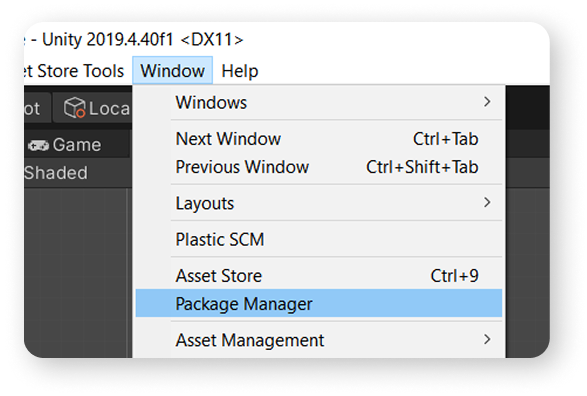The height and width of the screenshot is (396, 587).
Task: Expand the Layouts submenu
Action: click(x=319, y=203)
